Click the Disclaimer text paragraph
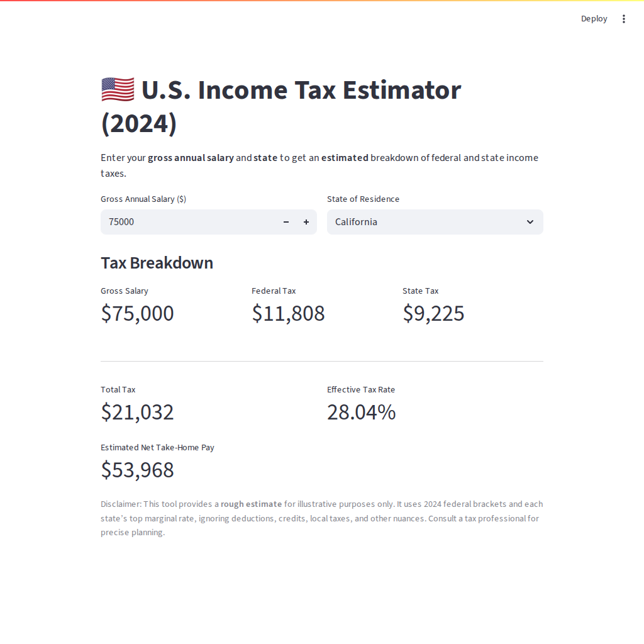 coord(321,518)
